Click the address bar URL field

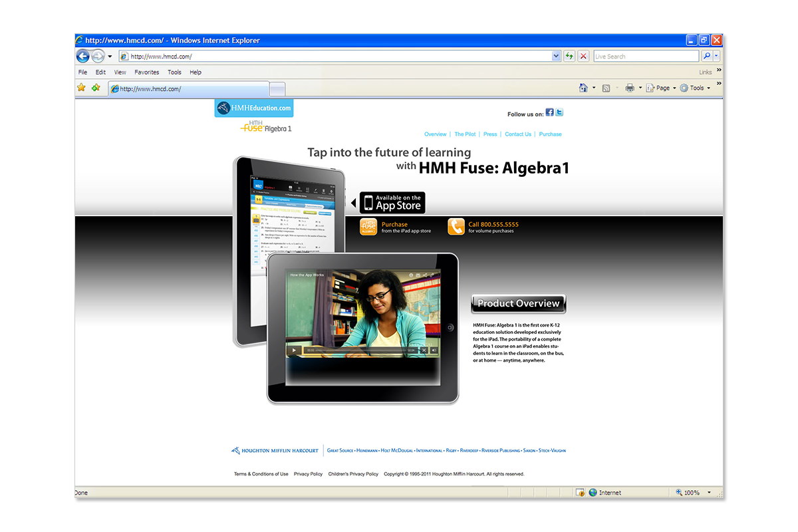[x=340, y=57]
